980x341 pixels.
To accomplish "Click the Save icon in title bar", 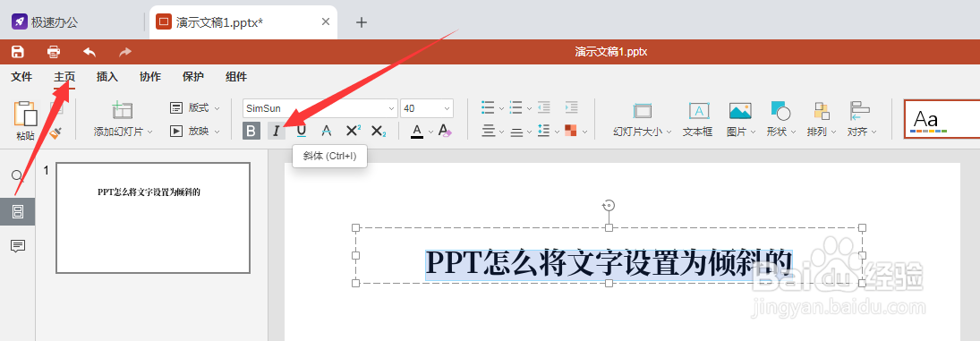I will click(18, 52).
